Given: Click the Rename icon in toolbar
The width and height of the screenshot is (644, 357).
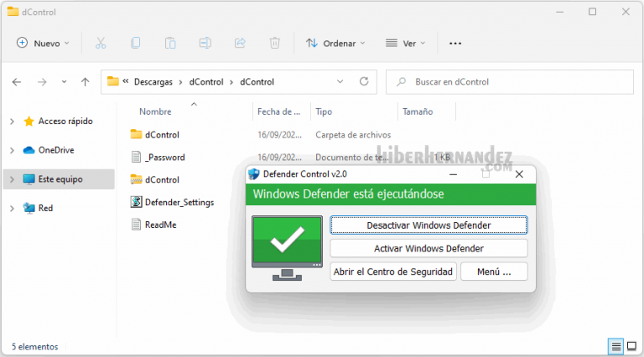Looking at the screenshot, I should (205, 43).
